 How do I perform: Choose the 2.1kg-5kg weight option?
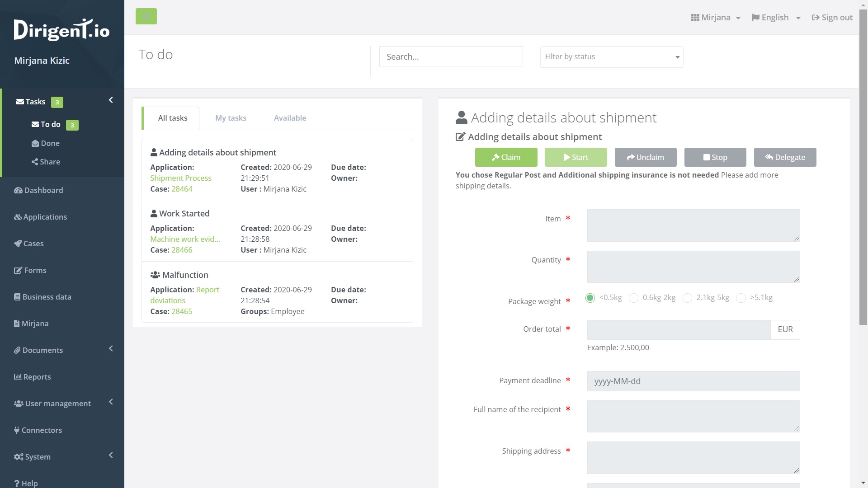687,298
